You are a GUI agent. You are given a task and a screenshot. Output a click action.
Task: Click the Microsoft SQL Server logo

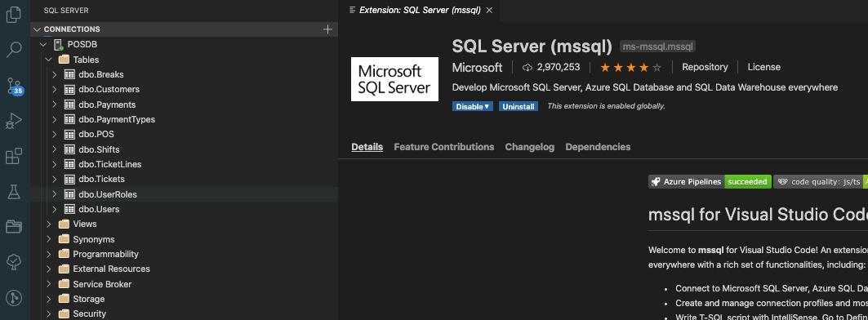tap(394, 79)
